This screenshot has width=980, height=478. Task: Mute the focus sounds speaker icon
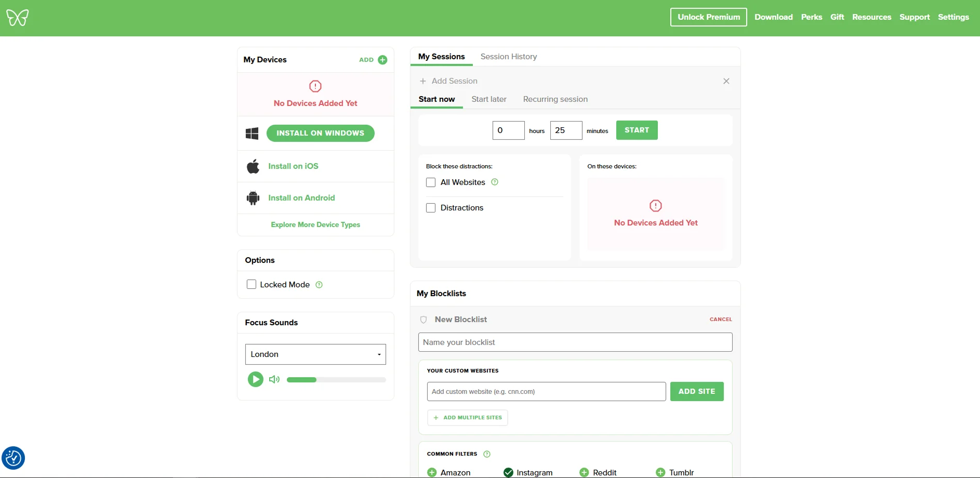[274, 379]
